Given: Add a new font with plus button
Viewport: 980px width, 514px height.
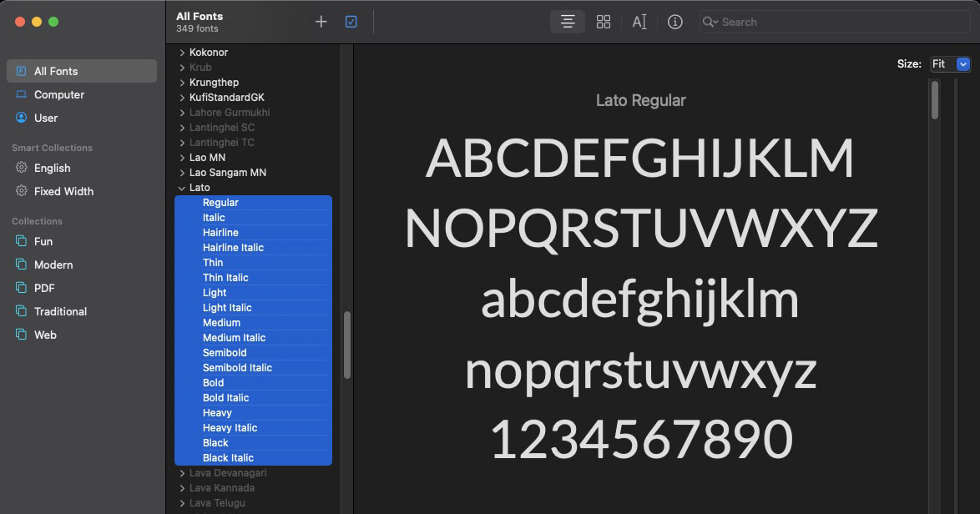Looking at the screenshot, I should point(321,22).
